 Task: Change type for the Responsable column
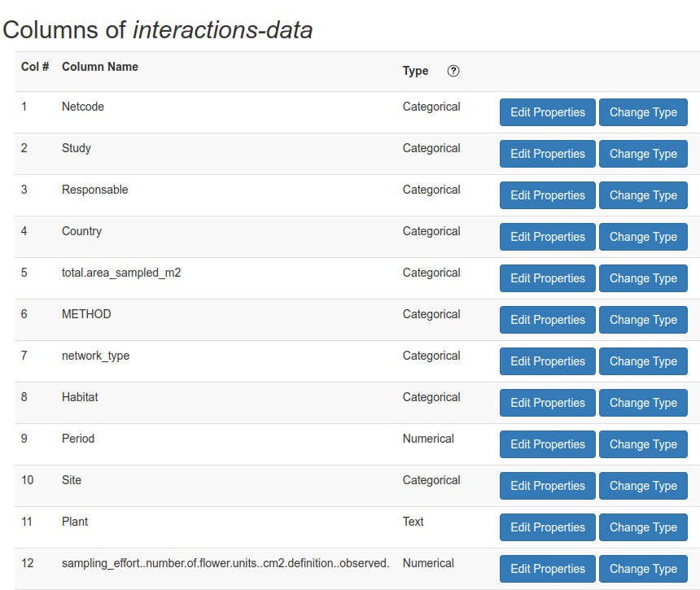click(x=642, y=195)
